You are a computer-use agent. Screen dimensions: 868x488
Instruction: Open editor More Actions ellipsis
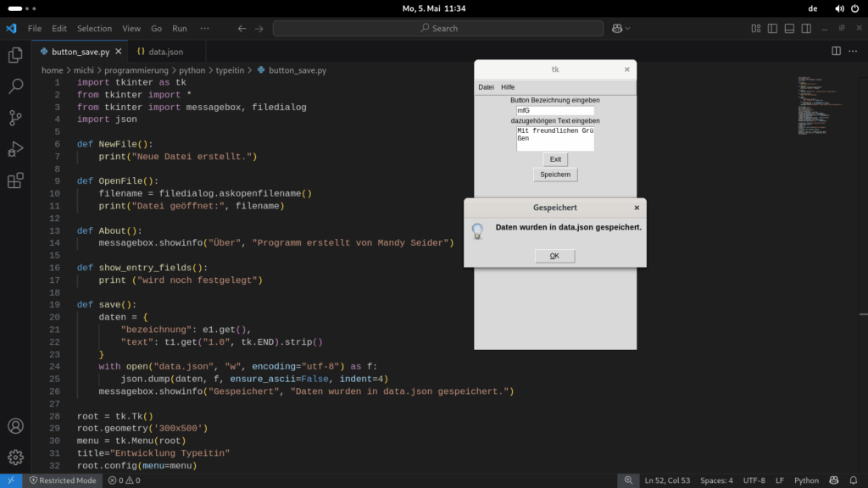(x=853, y=51)
